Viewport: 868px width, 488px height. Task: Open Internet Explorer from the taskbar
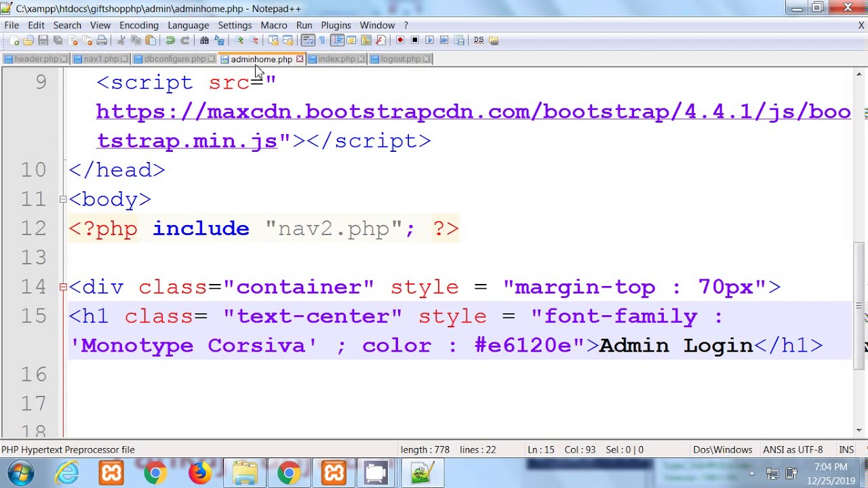tap(67, 472)
